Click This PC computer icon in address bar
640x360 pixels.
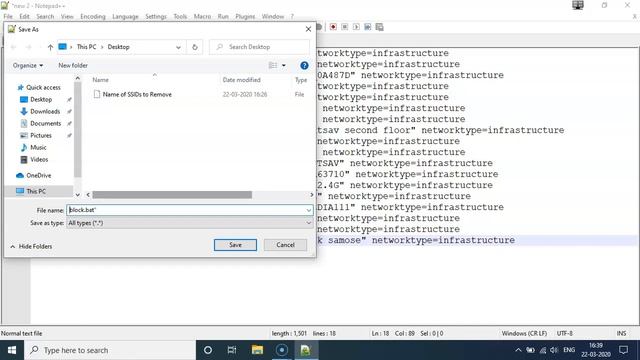pos(62,47)
